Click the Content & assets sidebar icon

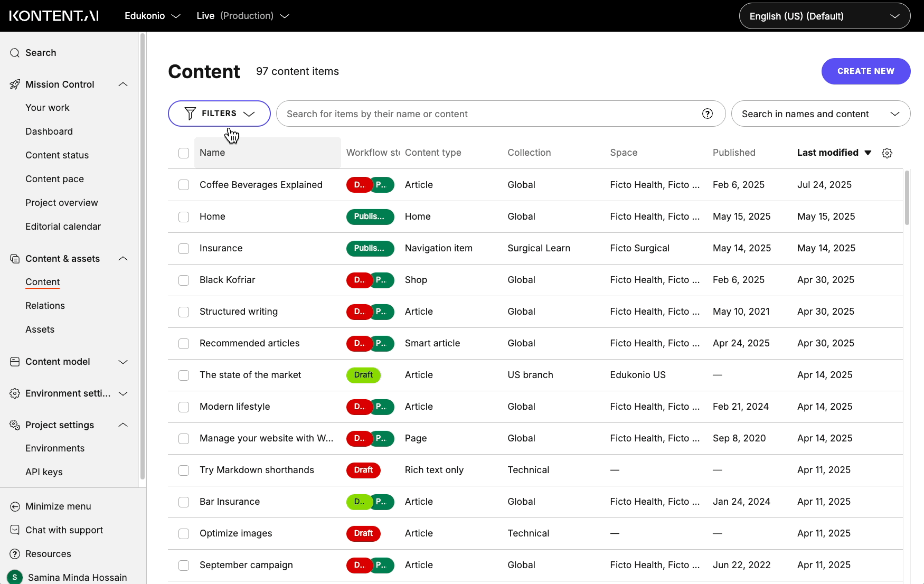14,259
